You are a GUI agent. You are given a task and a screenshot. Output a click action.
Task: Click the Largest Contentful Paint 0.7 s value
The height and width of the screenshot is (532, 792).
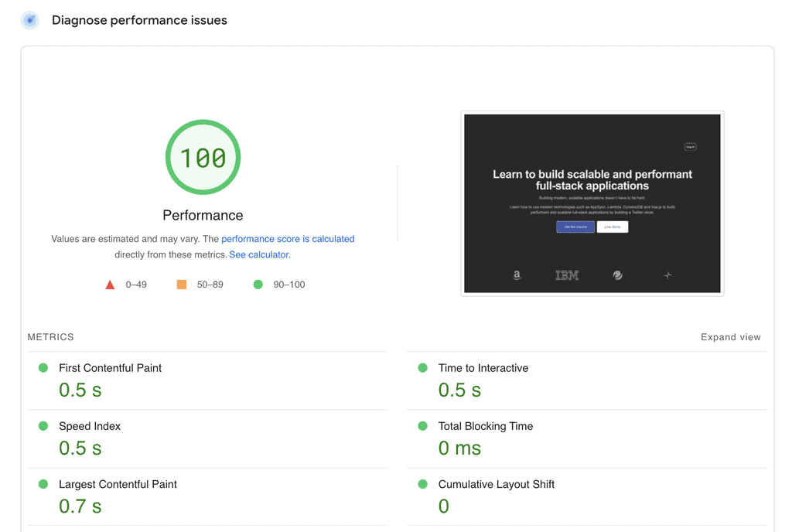80,506
